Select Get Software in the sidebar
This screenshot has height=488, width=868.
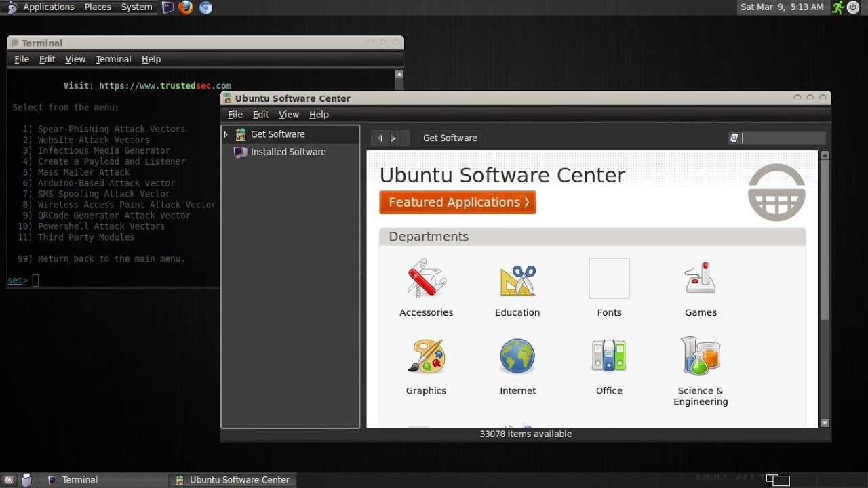[290, 134]
